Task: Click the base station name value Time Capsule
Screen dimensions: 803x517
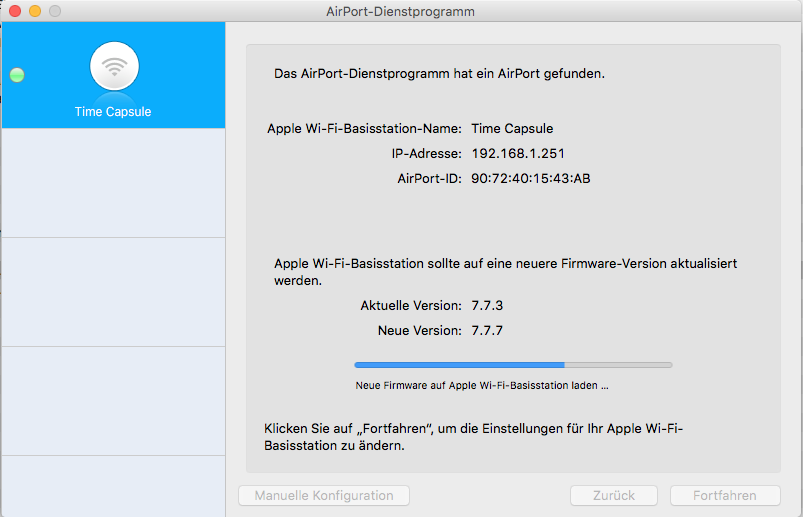Action: click(512, 129)
